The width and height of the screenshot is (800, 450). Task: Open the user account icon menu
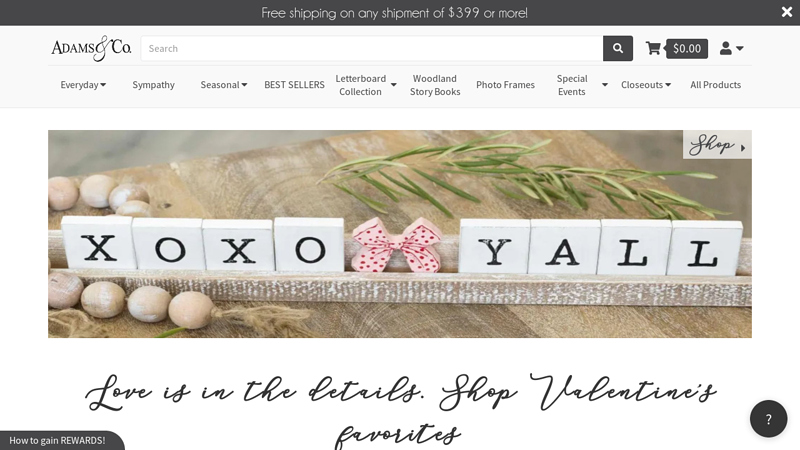point(731,48)
